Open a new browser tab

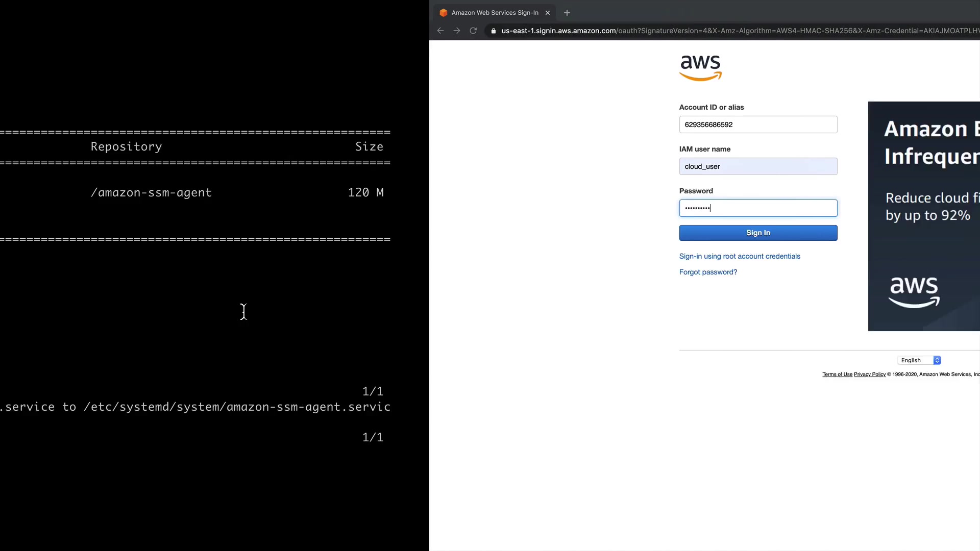pos(567,13)
